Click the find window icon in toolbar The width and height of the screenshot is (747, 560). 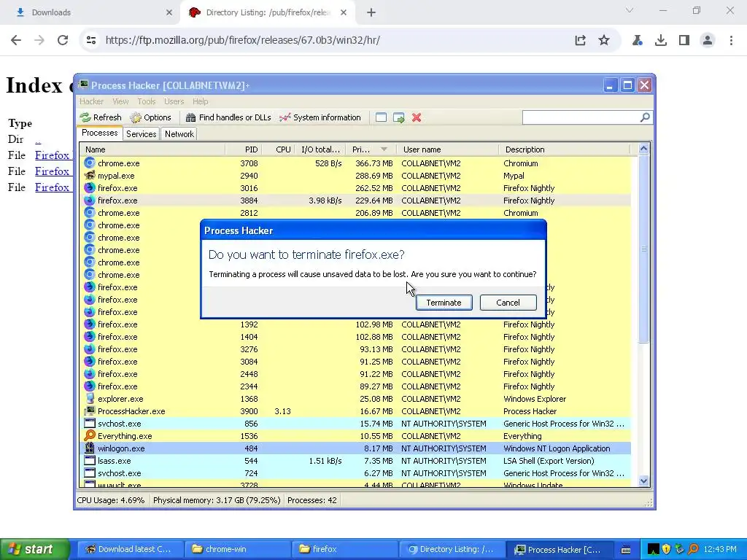[x=381, y=117]
